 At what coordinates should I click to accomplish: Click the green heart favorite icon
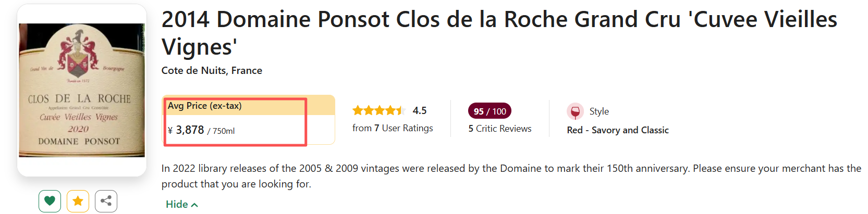(50, 201)
